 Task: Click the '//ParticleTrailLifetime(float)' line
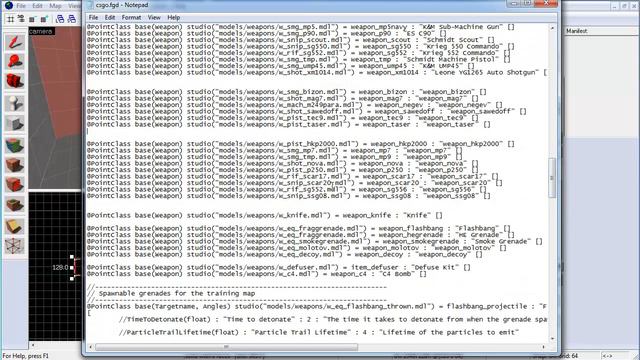pyautogui.click(x=319, y=332)
